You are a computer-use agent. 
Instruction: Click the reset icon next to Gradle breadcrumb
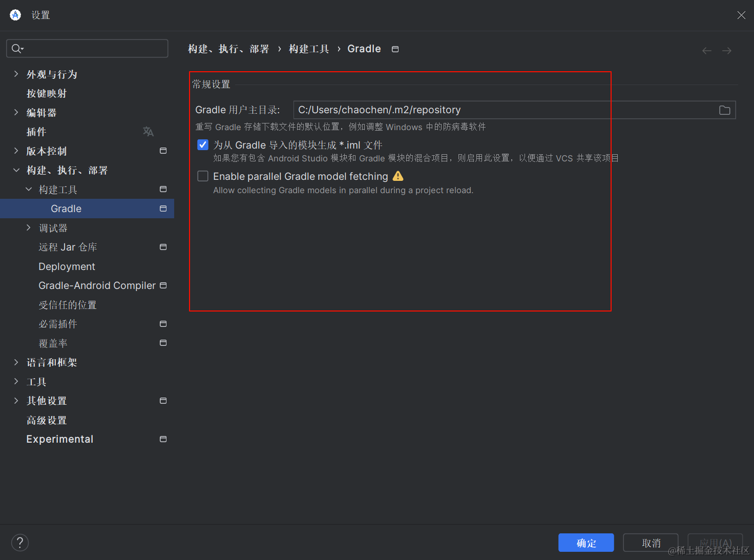tap(395, 49)
